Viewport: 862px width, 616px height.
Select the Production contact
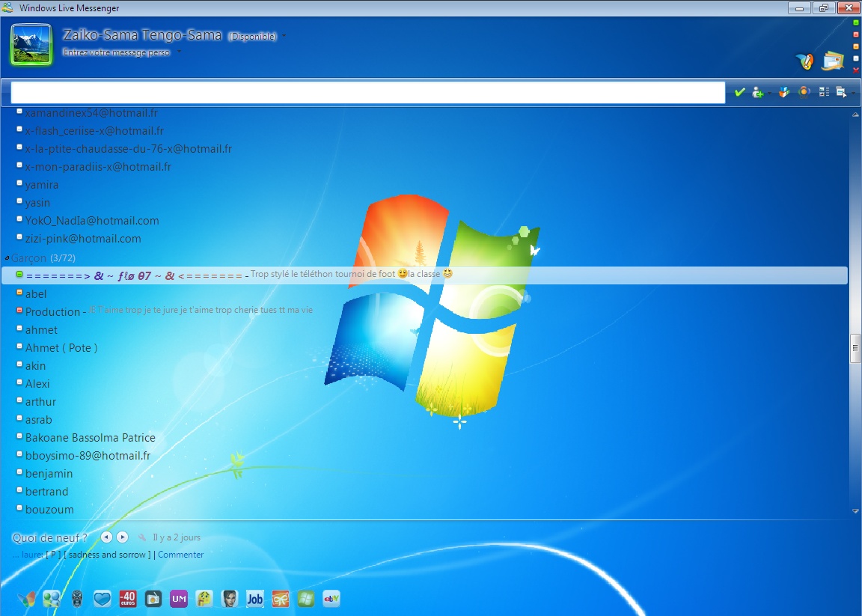tap(53, 312)
